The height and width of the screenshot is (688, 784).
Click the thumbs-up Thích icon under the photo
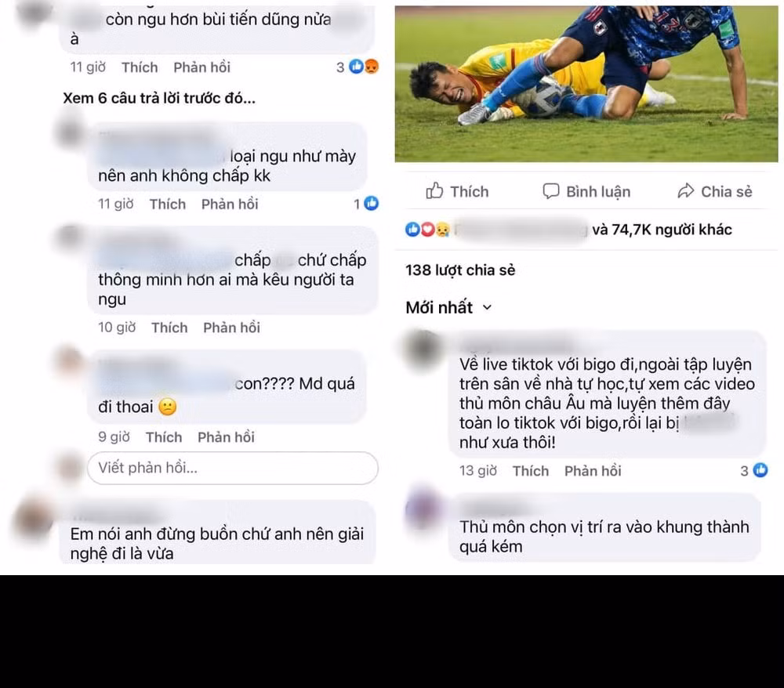434,191
